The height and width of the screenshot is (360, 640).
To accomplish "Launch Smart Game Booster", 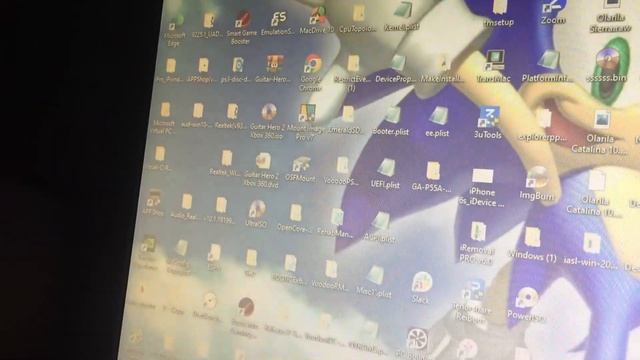I will (242, 28).
